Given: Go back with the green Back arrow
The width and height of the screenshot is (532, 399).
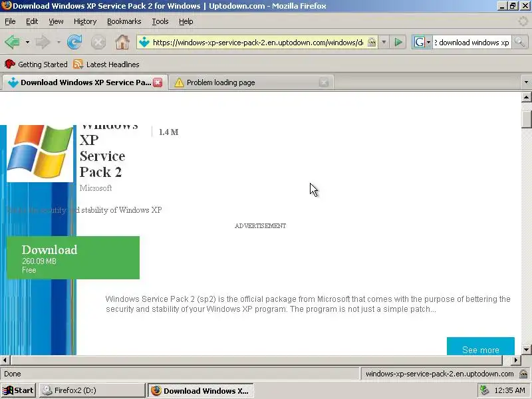Looking at the screenshot, I should 13,43.
